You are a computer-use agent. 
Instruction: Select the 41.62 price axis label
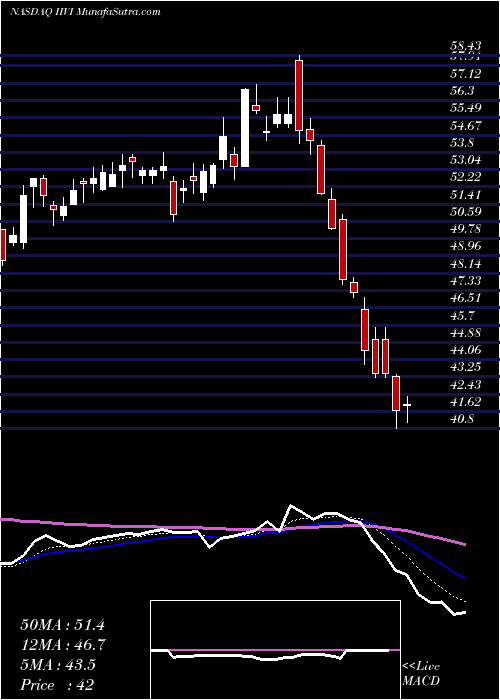pos(465,401)
